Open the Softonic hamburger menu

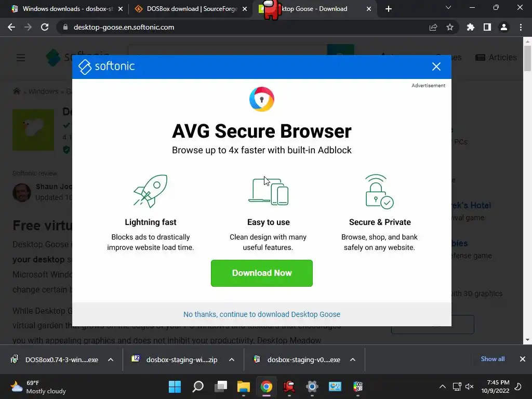21,58
